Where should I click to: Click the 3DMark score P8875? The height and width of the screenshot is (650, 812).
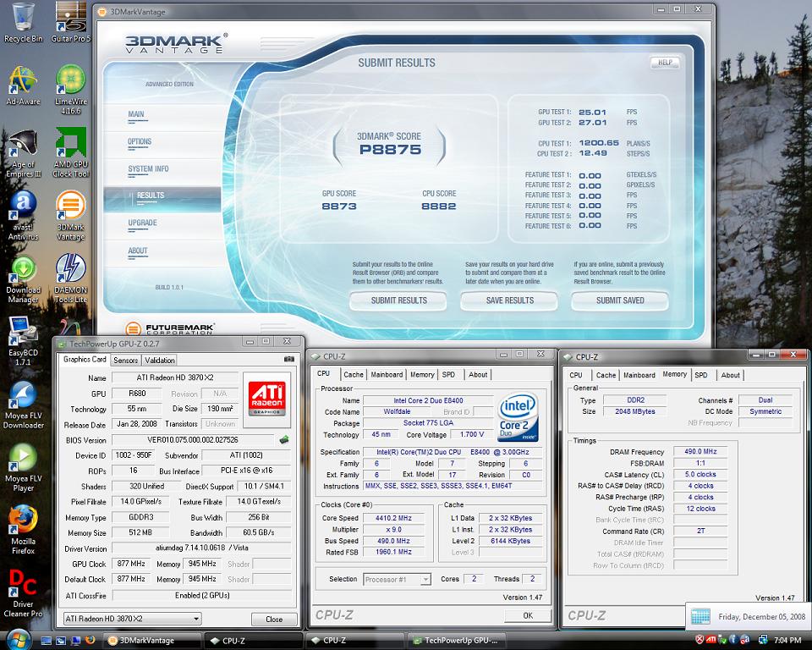391,151
